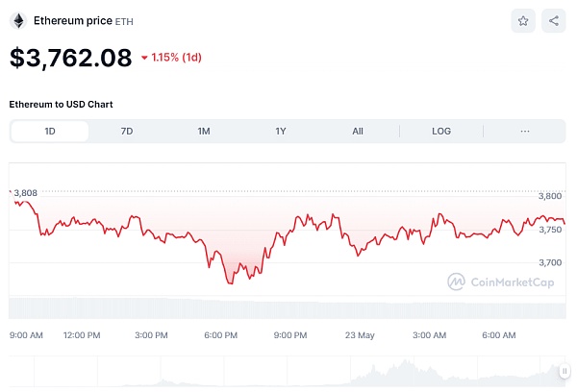The width and height of the screenshot is (577, 392).
Task: Select the 1D time range tab
Action: coord(50,131)
